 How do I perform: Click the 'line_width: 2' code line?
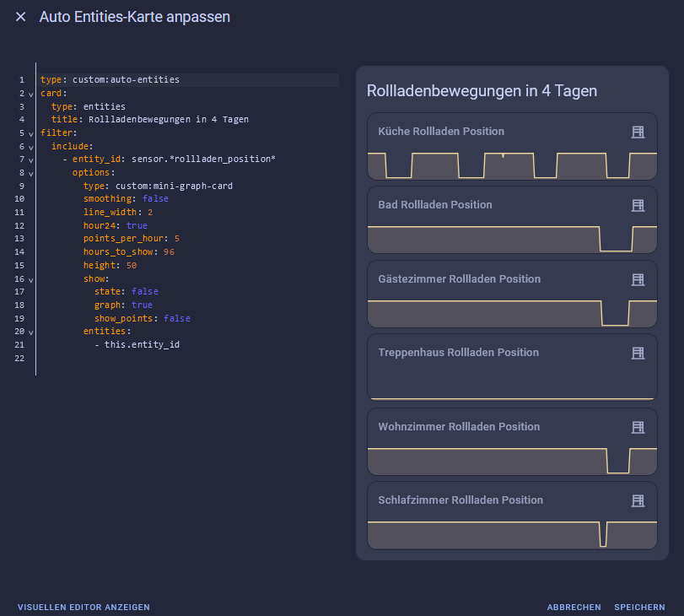point(118,212)
